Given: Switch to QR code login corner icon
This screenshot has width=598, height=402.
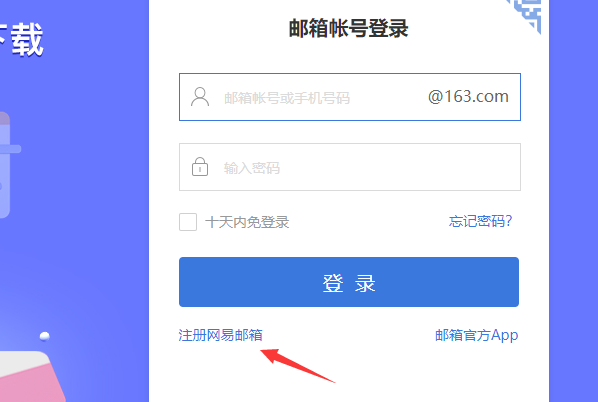Looking at the screenshot, I should point(528,13).
